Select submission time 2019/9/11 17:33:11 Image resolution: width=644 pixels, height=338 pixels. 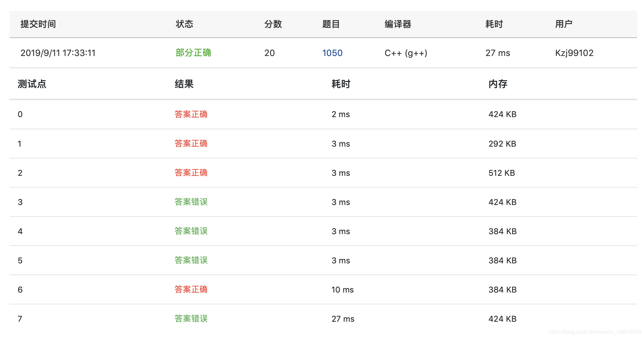click(x=58, y=53)
